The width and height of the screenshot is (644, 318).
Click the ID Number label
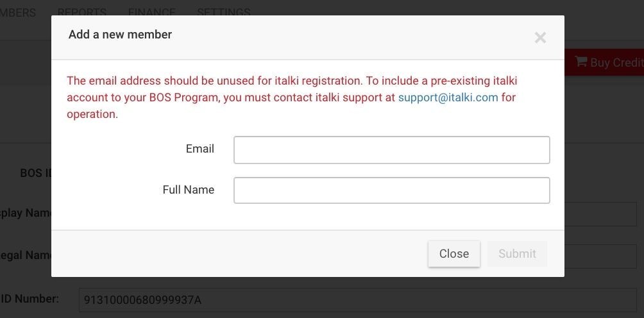pos(30,298)
